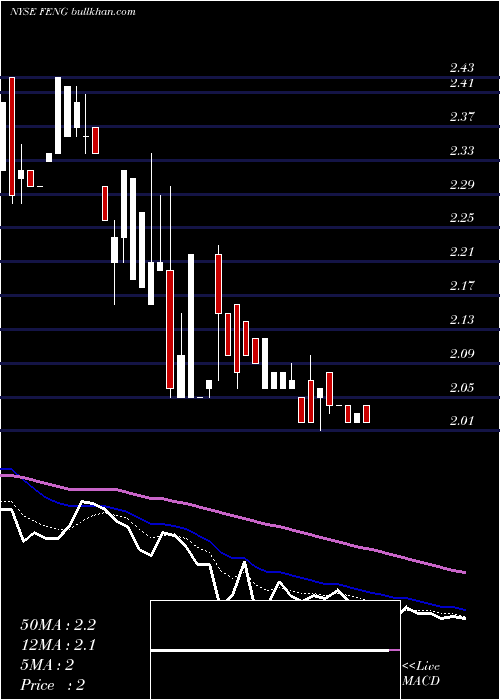Viewport: 500px width, 700px height.
Task: Click the Price : 2 readout
Action: [x=53, y=685]
